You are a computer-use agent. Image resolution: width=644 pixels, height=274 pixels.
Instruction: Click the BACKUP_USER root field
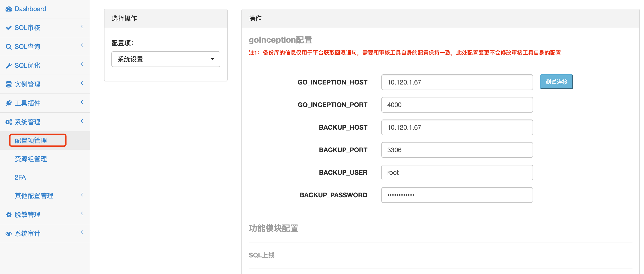tap(457, 172)
